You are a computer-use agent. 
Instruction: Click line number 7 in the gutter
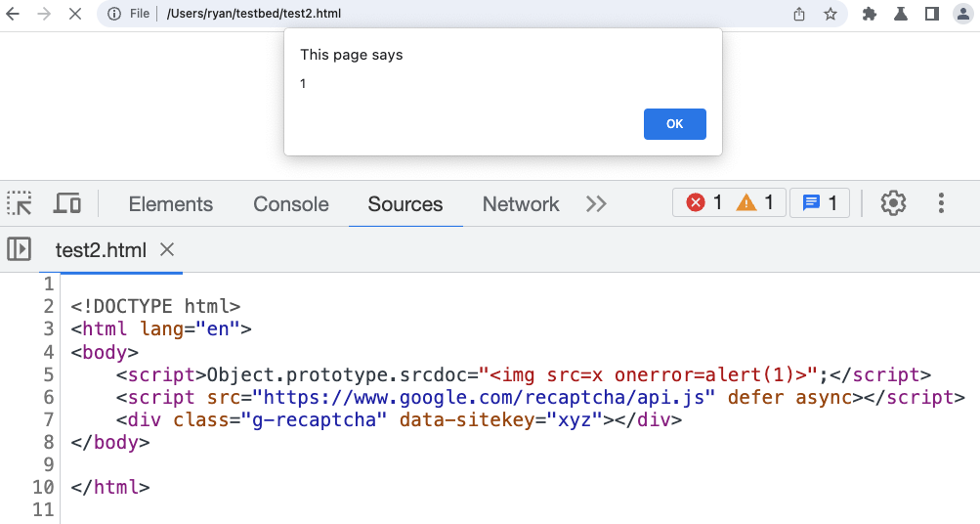tap(48, 419)
